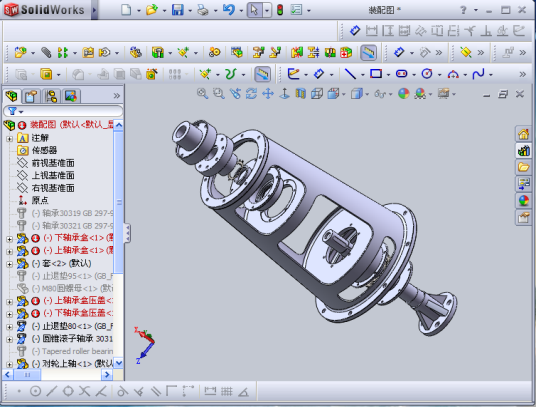Select the Spline sketch tool
The image size is (536, 408).
(478, 74)
